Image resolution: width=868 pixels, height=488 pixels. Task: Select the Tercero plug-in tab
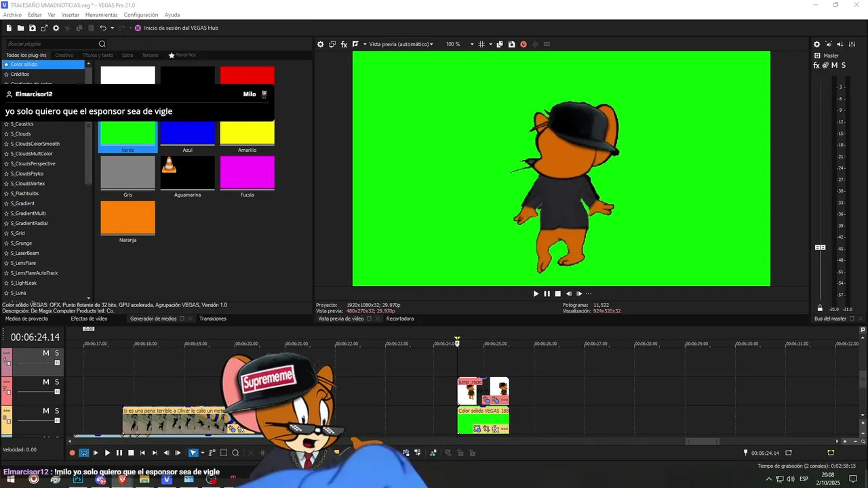click(150, 55)
